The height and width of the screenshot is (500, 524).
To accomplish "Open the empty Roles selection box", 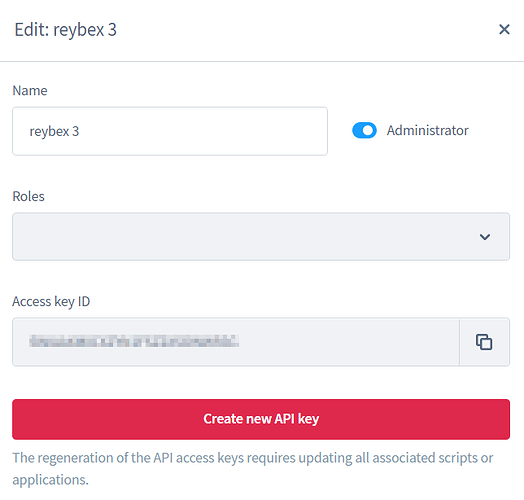I will (x=261, y=237).
